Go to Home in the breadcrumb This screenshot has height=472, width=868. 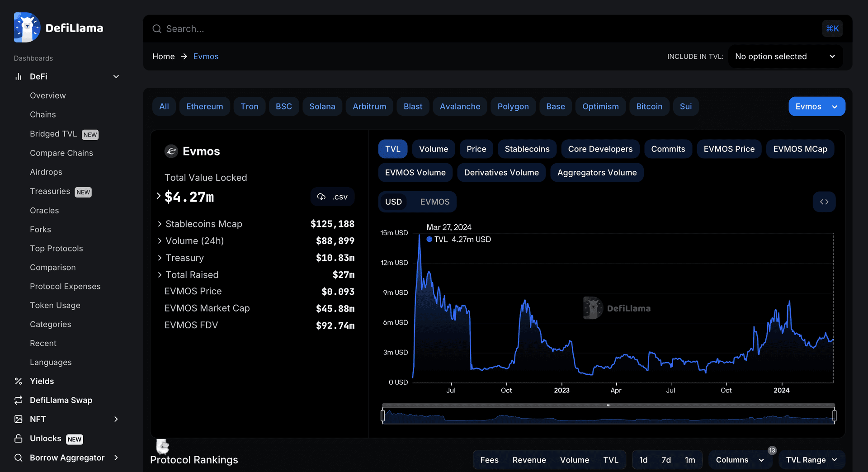pos(164,57)
